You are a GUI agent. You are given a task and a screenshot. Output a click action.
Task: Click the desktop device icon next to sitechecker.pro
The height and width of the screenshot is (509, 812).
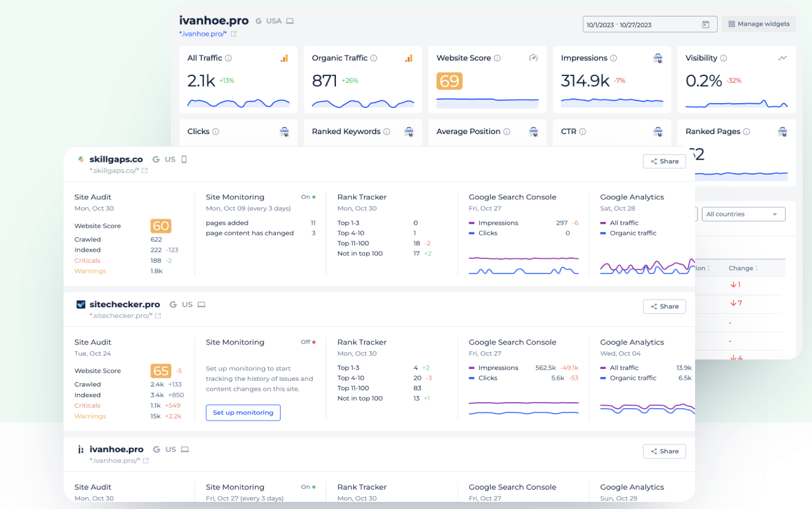201,304
